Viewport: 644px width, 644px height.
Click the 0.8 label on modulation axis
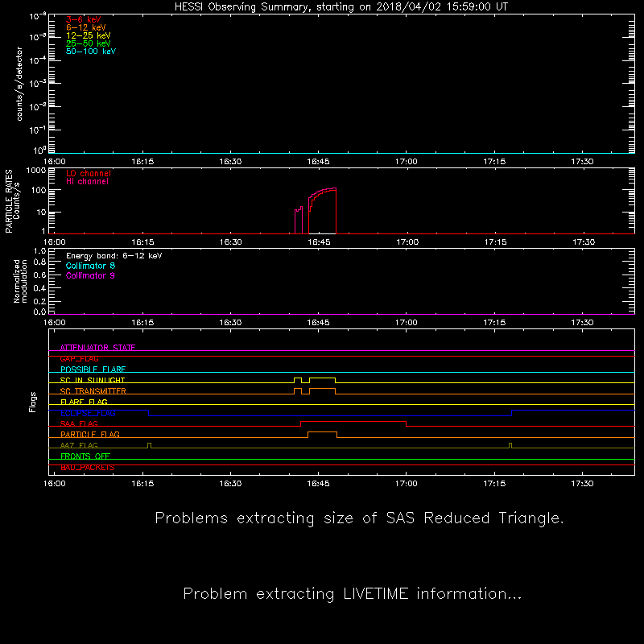coord(39,262)
